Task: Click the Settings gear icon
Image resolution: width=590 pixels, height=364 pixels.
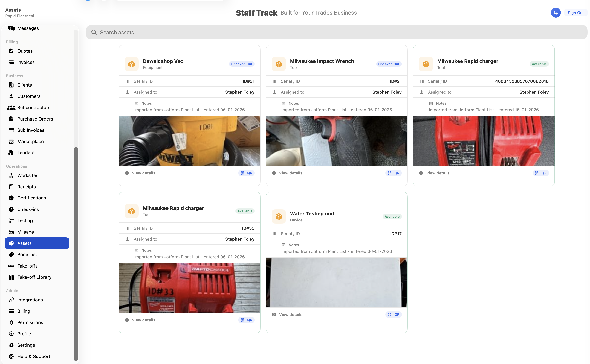Action: pos(11,345)
